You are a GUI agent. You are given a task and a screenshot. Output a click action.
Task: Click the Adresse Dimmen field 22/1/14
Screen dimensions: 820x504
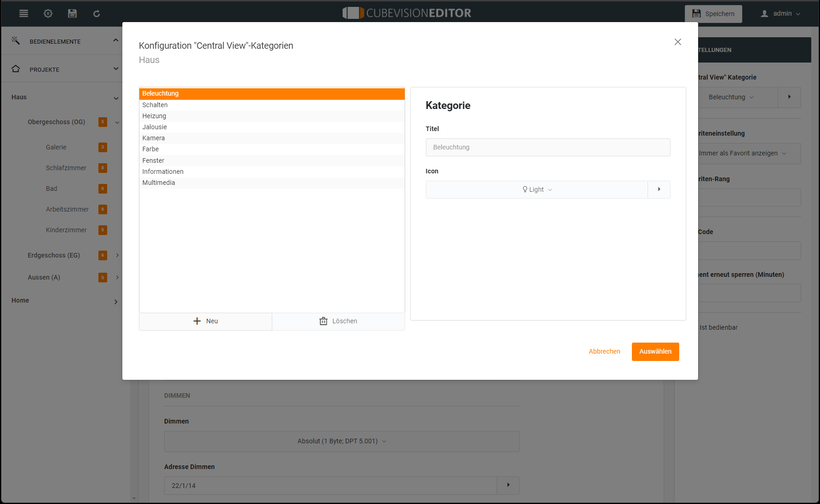click(331, 486)
